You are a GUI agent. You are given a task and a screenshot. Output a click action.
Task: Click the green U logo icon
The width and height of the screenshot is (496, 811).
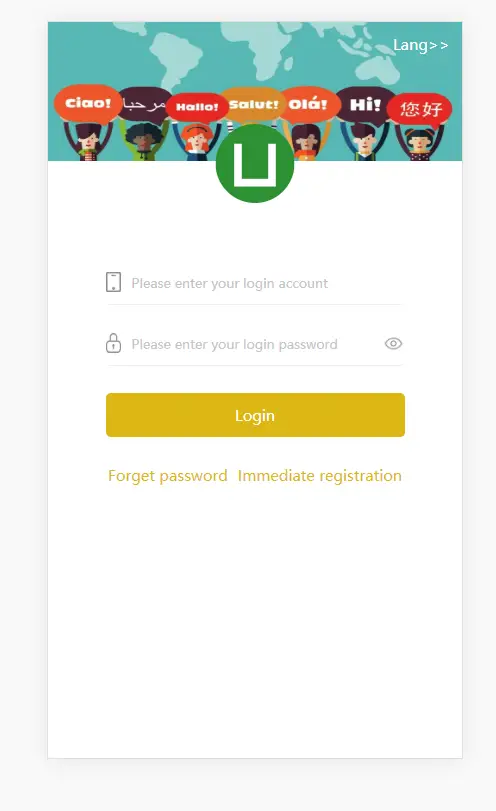pyautogui.click(x=255, y=163)
